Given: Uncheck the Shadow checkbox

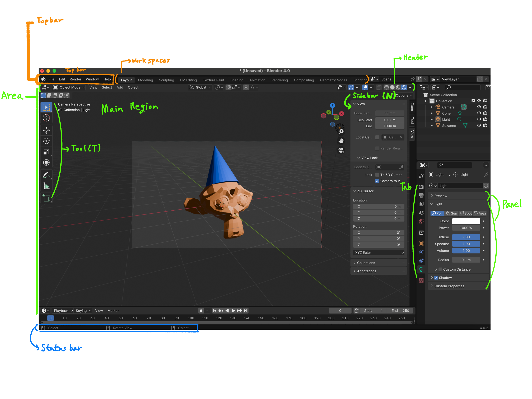Looking at the screenshot, I should tap(436, 277).
